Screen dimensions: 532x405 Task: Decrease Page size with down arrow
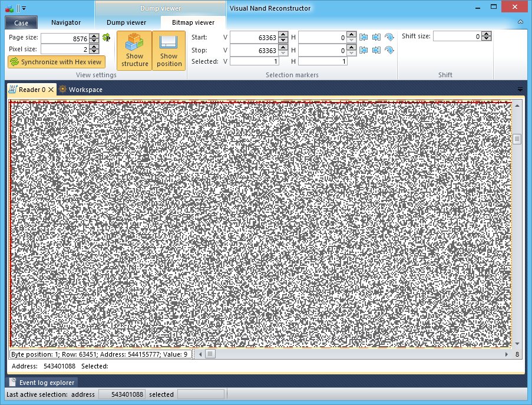(x=95, y=41)
